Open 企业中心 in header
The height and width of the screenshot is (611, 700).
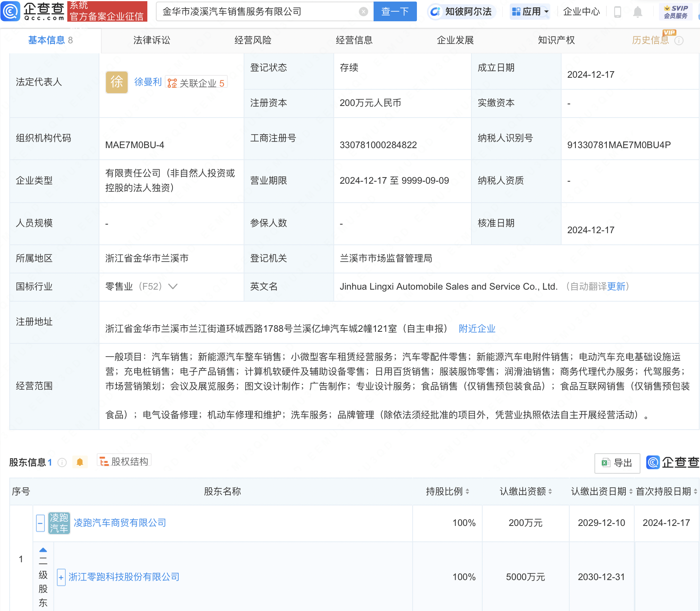(581, 12)
